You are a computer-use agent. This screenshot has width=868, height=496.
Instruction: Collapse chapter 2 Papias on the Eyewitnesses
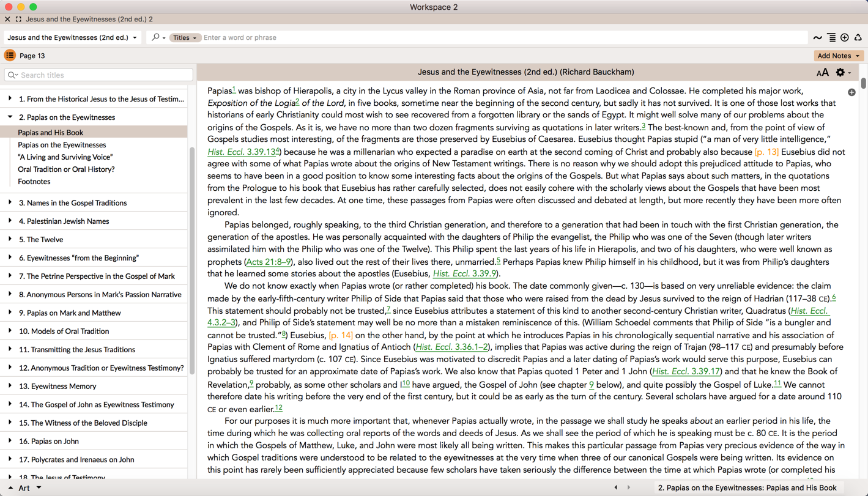pyautogui.click(x=10, y=117)
